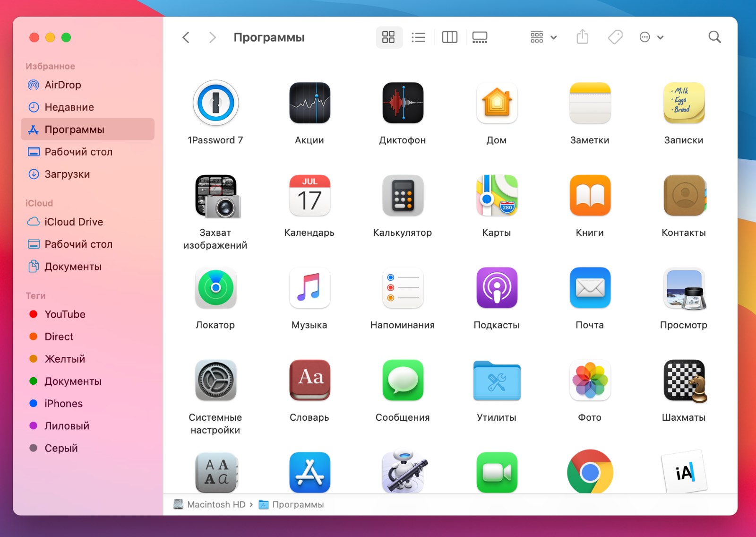
Task: Click the Записки stickies app icon
Action: point(684,103)
